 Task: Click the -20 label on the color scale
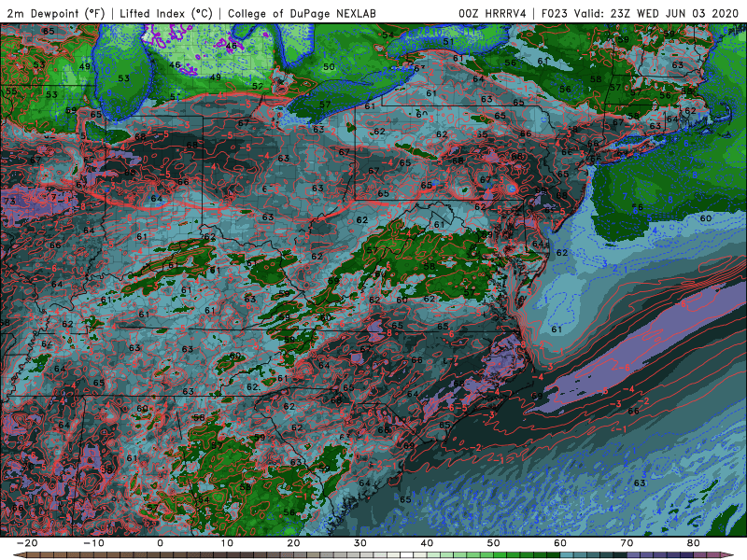click(27, 543)
